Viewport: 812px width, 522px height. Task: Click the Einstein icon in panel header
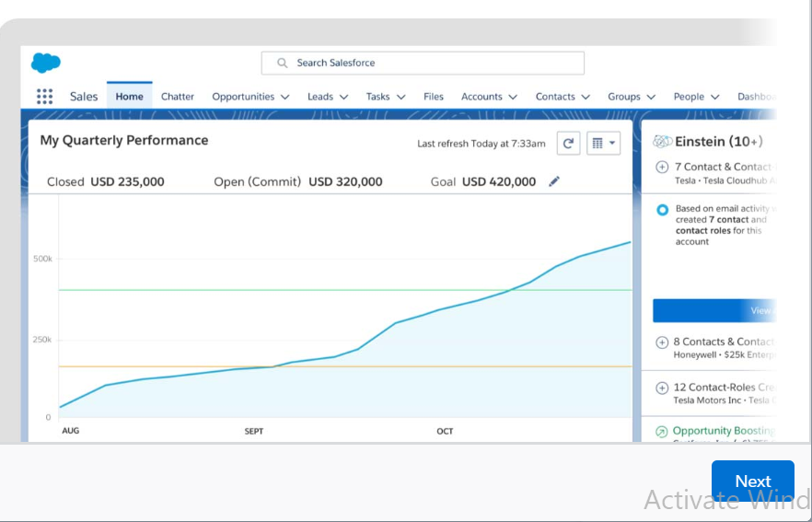662,142
